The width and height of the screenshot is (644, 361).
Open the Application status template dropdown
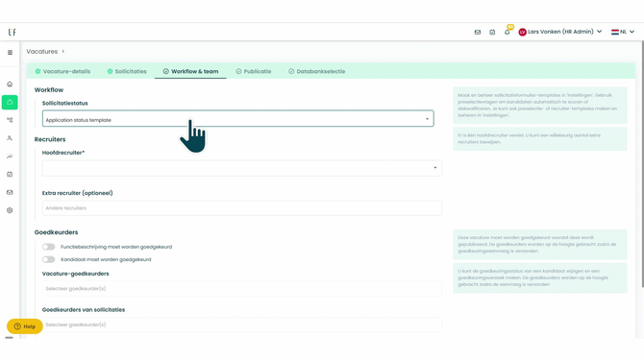tap(237, 118)
